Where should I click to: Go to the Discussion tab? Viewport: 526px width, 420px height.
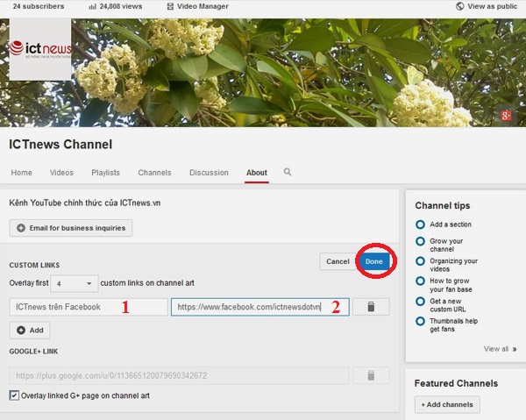click(x=209, y=173)
